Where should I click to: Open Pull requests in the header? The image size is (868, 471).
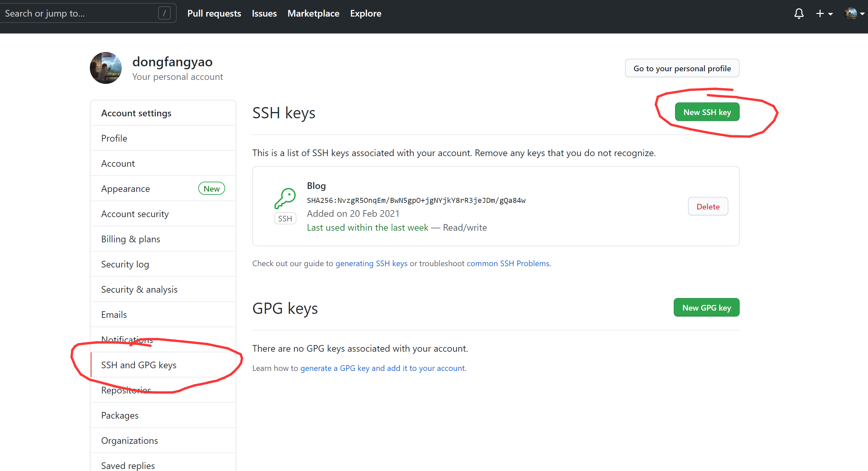(x=214, y=14)
